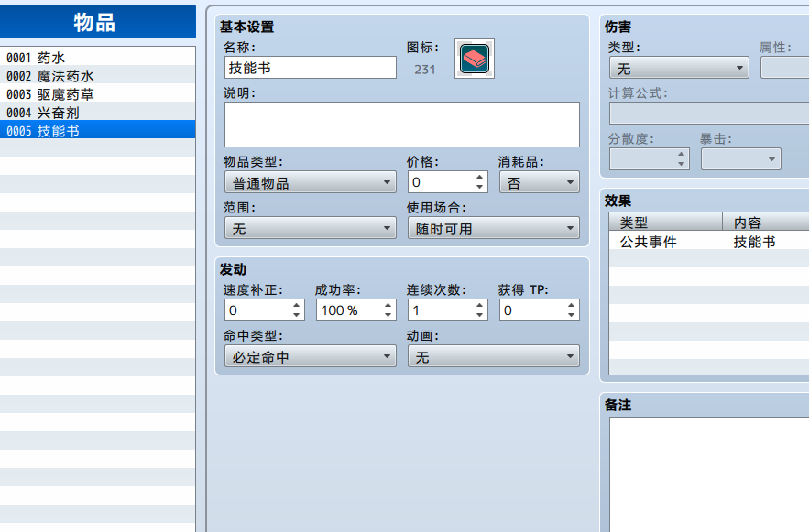Click the 价格 price value field

click(440, 182)
